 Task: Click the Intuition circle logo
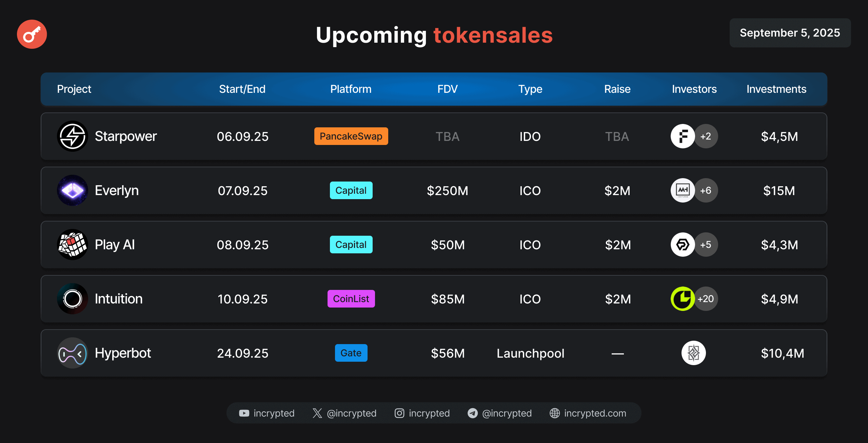tap(73, 299)
